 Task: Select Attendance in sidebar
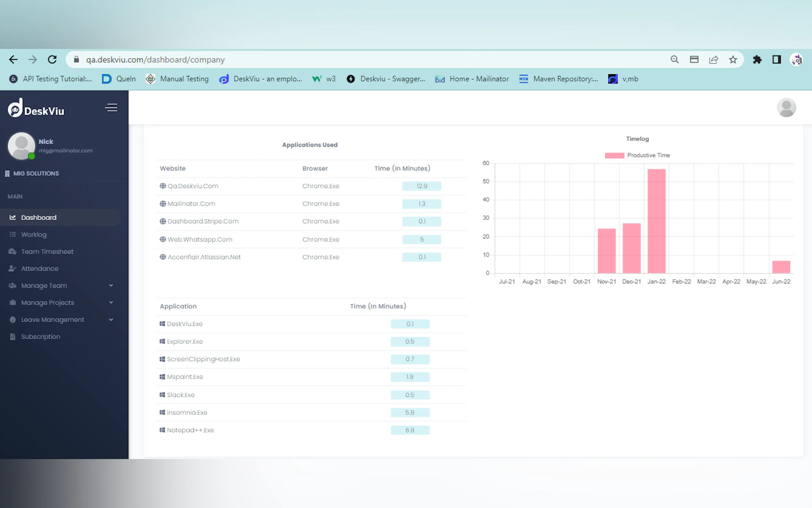(x=40, y=269)
